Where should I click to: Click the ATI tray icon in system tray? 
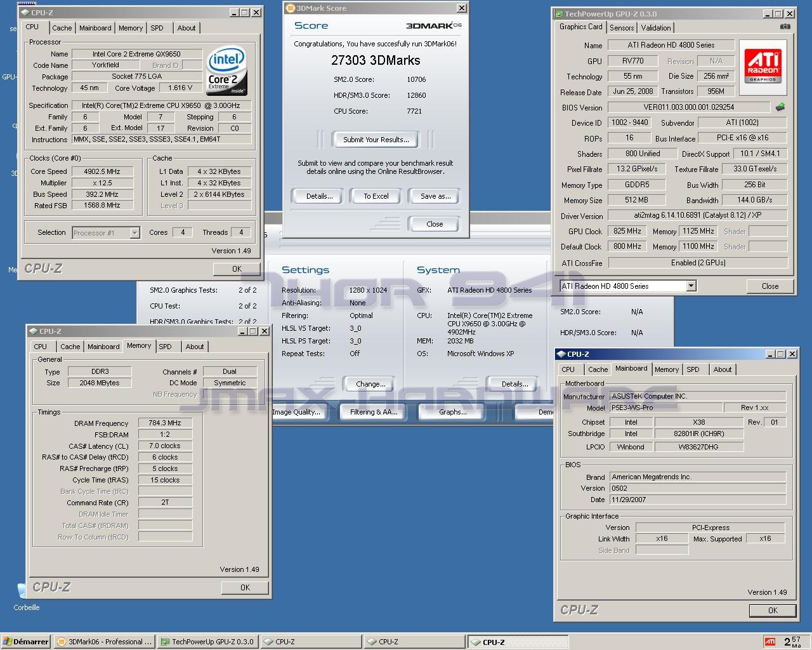pyautogui.click(x=769, y=642)
